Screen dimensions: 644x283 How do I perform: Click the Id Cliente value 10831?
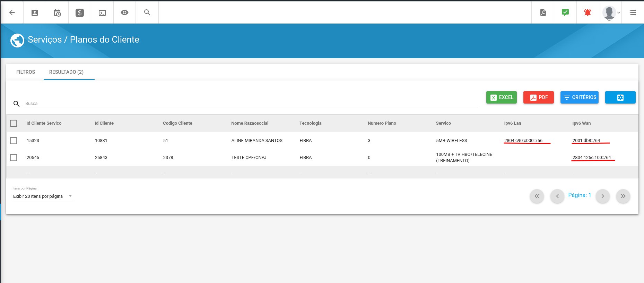coord(101,141)
